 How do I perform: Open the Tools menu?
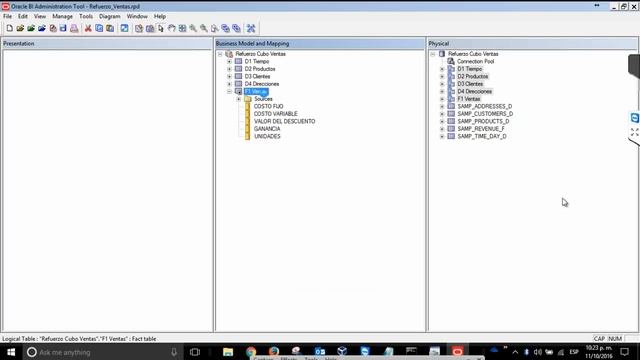click(86, 16)
